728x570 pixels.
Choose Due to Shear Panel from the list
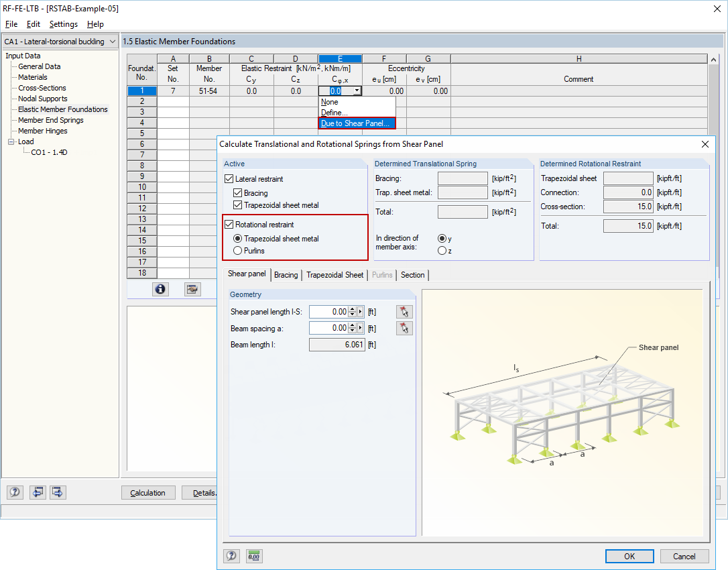click(356, 123)
